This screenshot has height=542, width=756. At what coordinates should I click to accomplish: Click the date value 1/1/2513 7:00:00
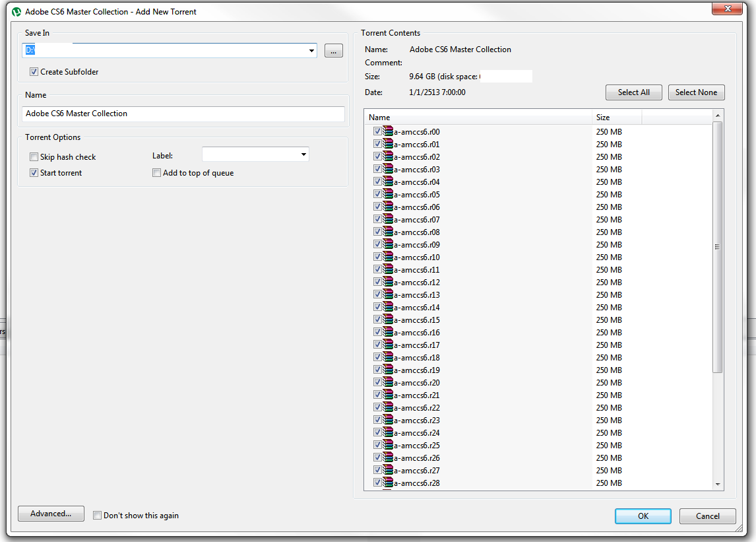[x=437, y=92]
